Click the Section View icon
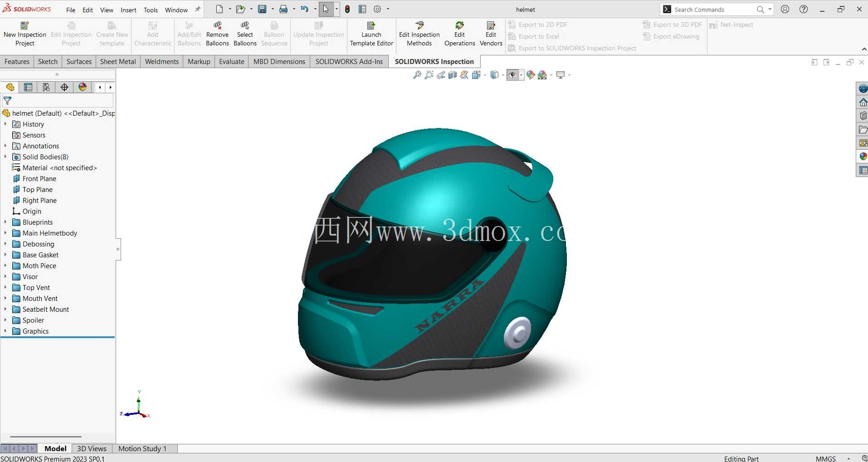Image resolution: width=868 pixels, height=462 pixels. coord(453,75)
